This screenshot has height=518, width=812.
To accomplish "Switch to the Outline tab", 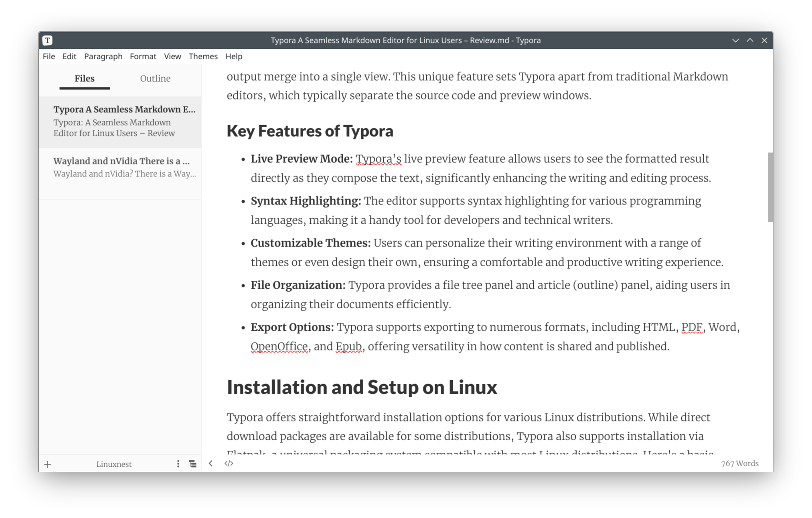I will pos(155,78).
